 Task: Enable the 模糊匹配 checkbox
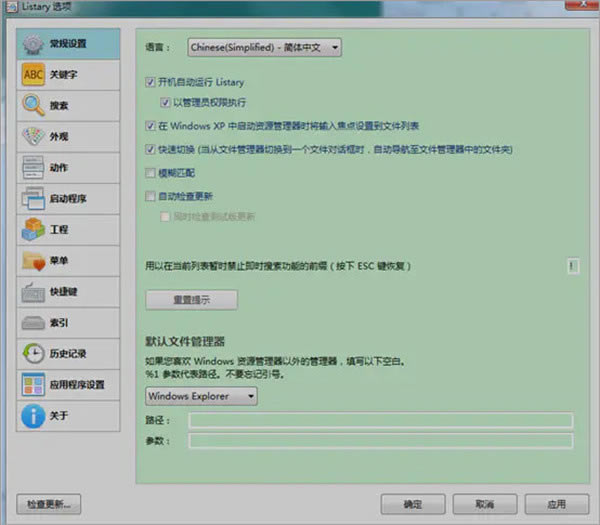click(150, 173)
